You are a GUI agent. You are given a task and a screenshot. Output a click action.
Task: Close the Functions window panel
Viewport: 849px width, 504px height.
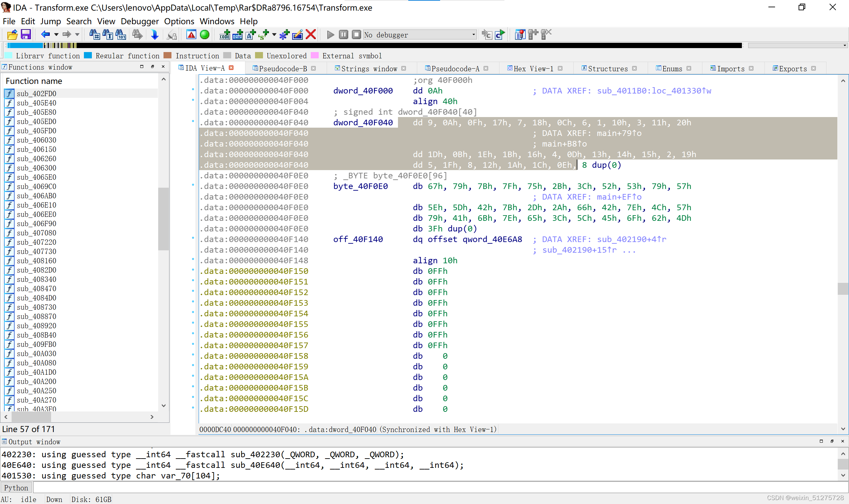[163, 67]
